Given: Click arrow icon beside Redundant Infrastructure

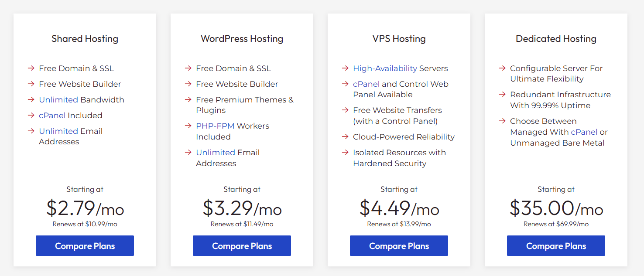Looking at the screenshot, I should point(502,95).
